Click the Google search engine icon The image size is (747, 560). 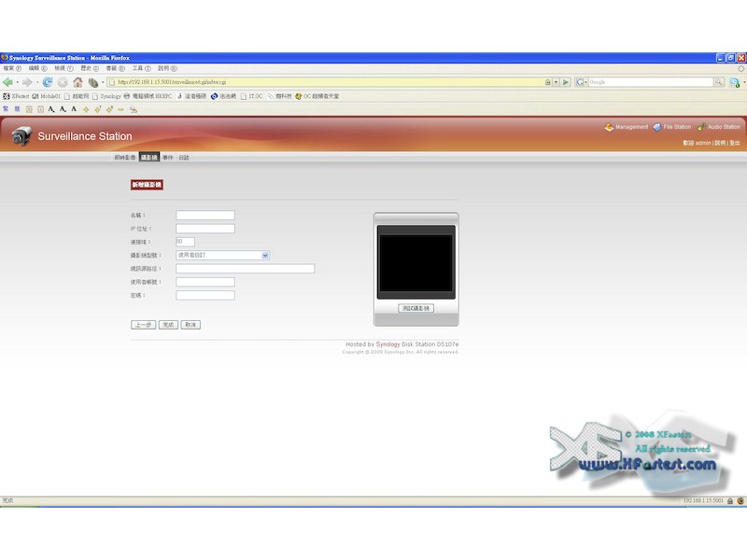click(x=579, y=82)
